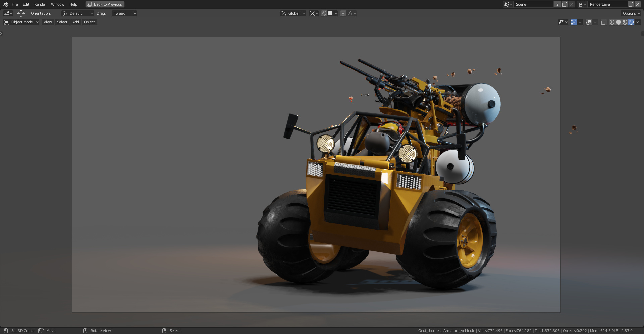
Task: Open the overlays options dropdown arrow
Action: click(595, 22)
